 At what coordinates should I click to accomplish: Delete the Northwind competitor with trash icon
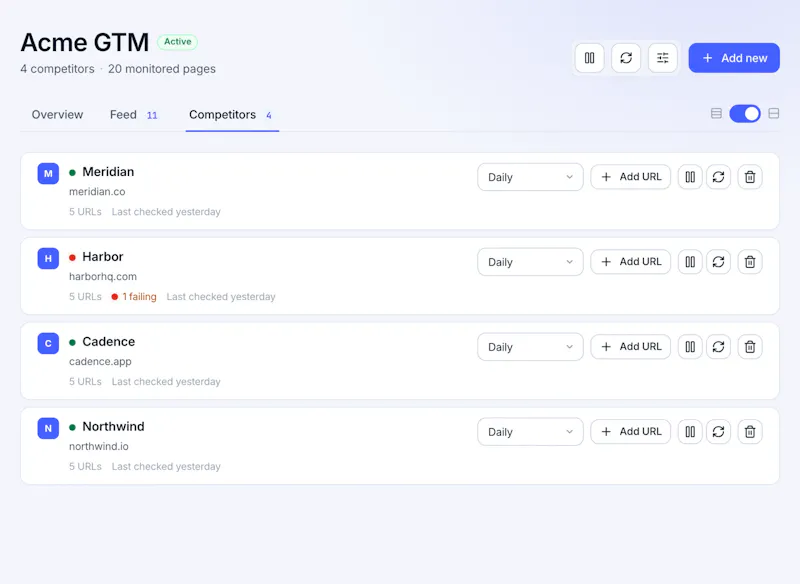(x=750, y=431)
